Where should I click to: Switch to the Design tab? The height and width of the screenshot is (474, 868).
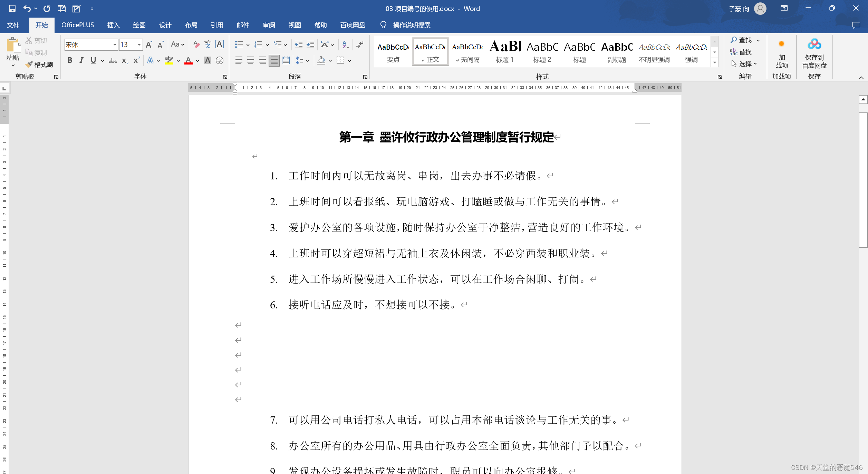165,25
